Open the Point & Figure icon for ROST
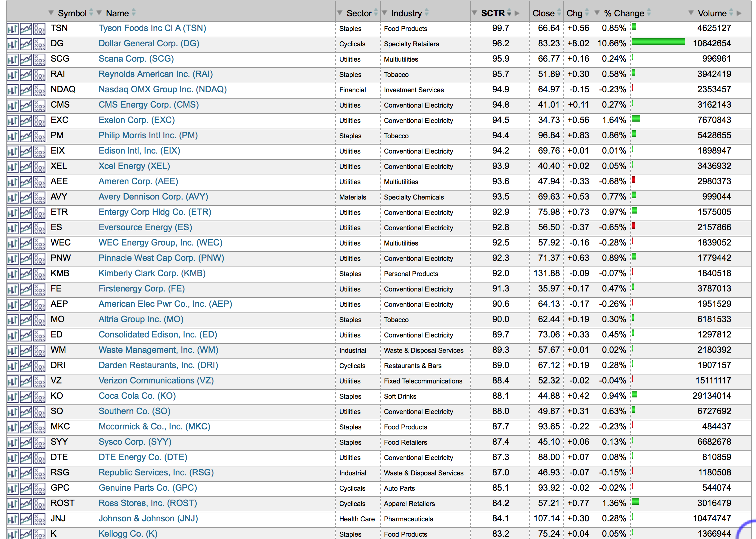 point(39,504)
